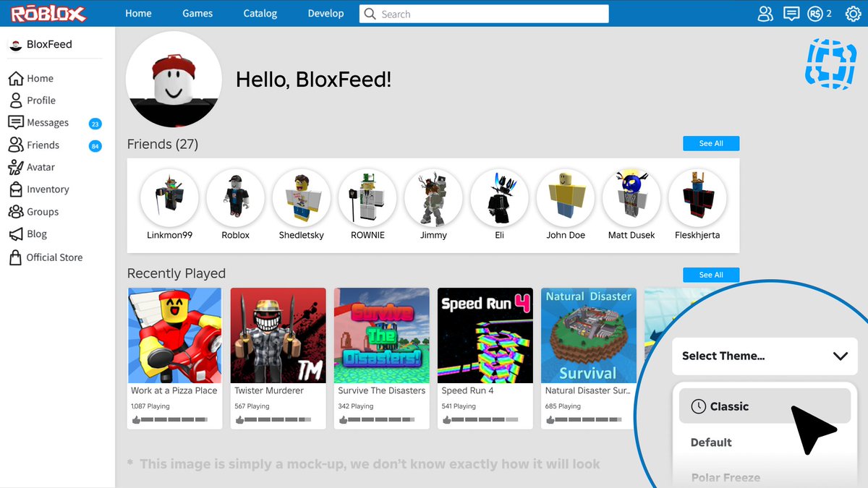The width and height of the screenshot is (868, 488).
Task: Click the clock icon beside Classic
Action: click(698, 406)
